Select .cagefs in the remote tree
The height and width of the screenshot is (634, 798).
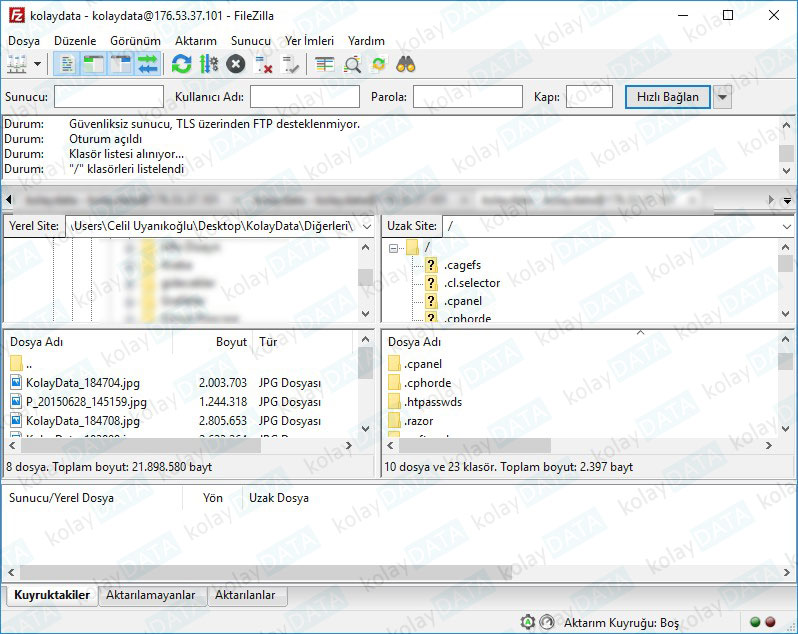462,265
